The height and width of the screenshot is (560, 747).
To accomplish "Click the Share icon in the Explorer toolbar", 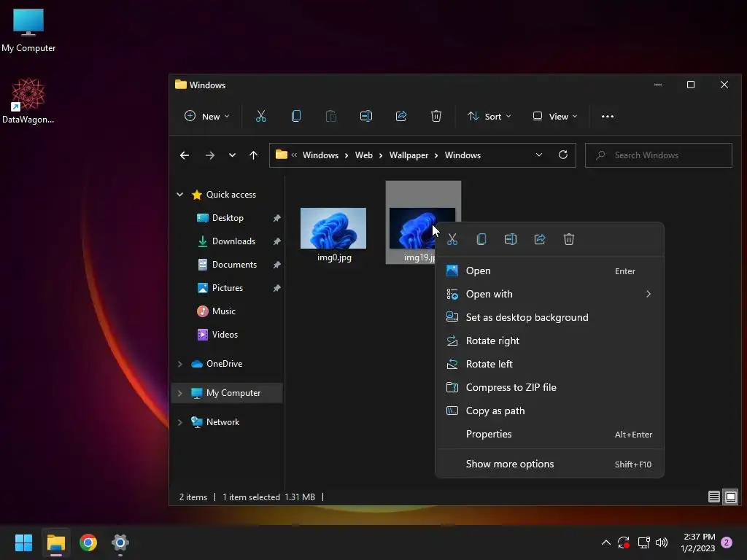I will coord(401,116).
